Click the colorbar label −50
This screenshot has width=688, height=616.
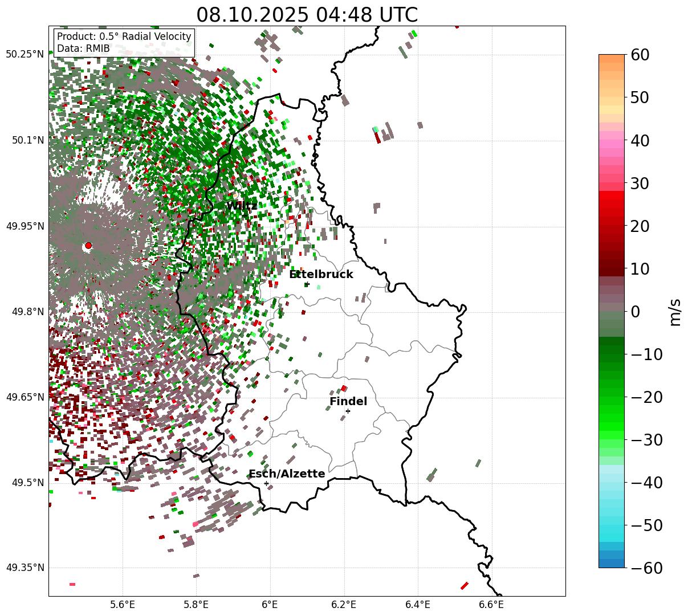pyautogui.click(x=646, y=525)
